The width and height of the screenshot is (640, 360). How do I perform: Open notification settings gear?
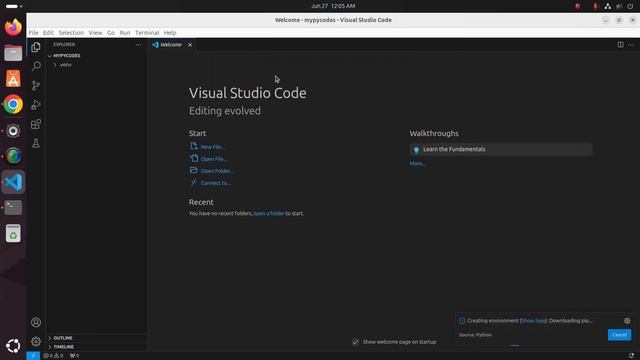tap(627, 321)
